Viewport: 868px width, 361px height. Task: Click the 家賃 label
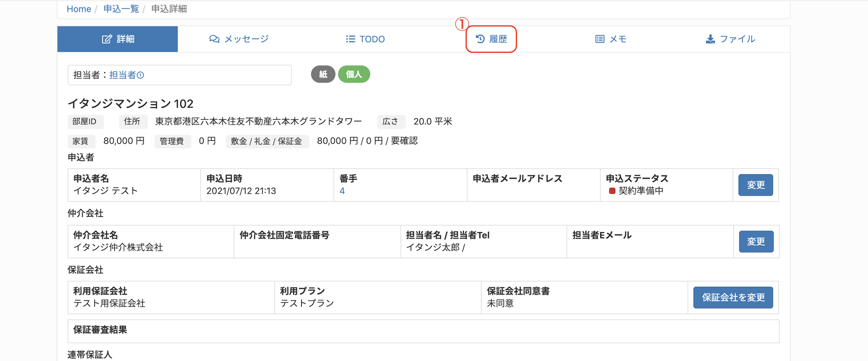click(x=81, y=141)
